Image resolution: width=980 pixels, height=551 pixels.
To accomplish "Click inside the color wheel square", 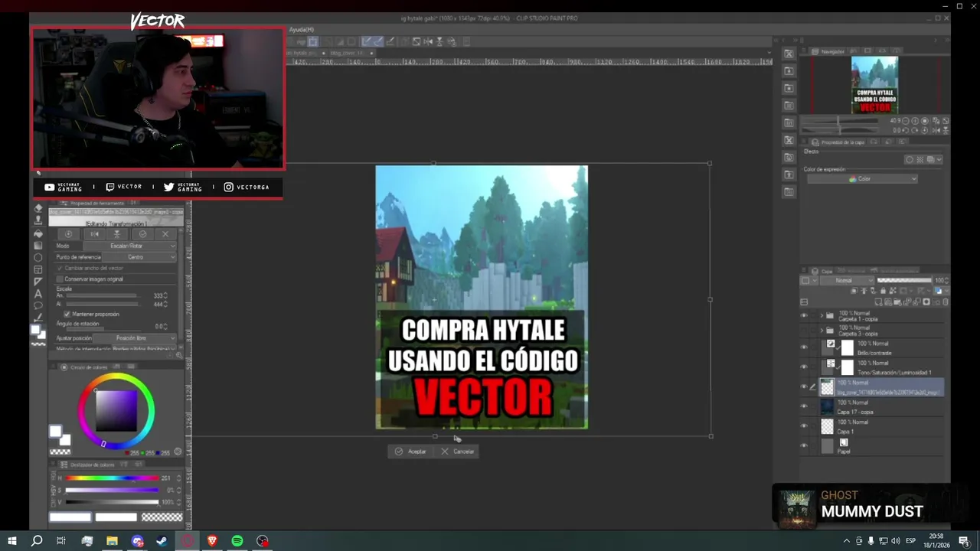I will [x=116, y=411].
